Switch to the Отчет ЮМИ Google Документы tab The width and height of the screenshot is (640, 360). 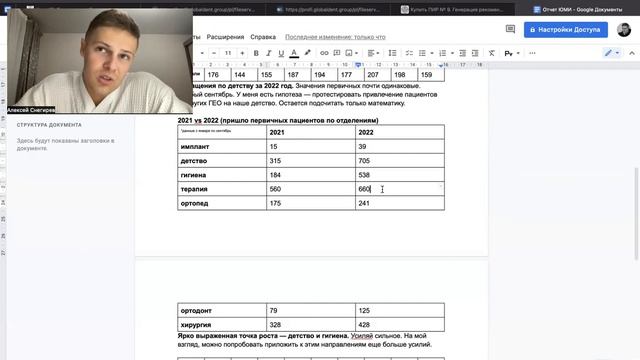click(x=578, y=9)
